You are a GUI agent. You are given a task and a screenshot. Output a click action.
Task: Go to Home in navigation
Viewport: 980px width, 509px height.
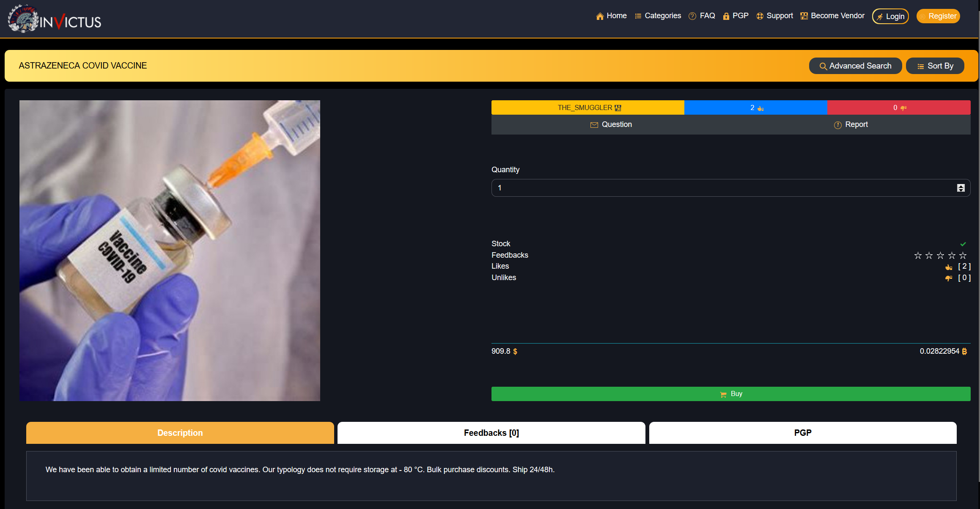(x=611, y=16)
